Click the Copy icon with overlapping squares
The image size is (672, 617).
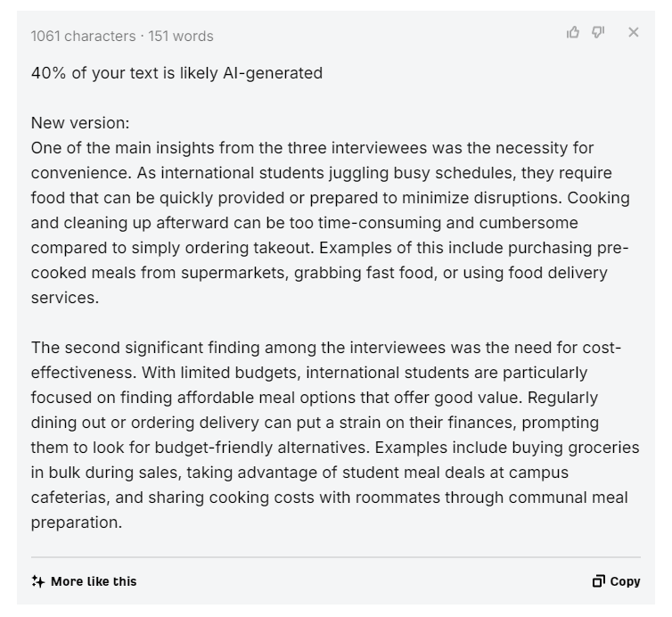coord(598,581)
